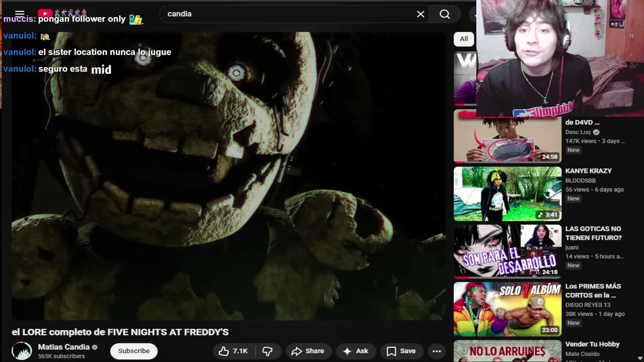Open the Ask AI feature
The image size is (644, 362).
356,351
